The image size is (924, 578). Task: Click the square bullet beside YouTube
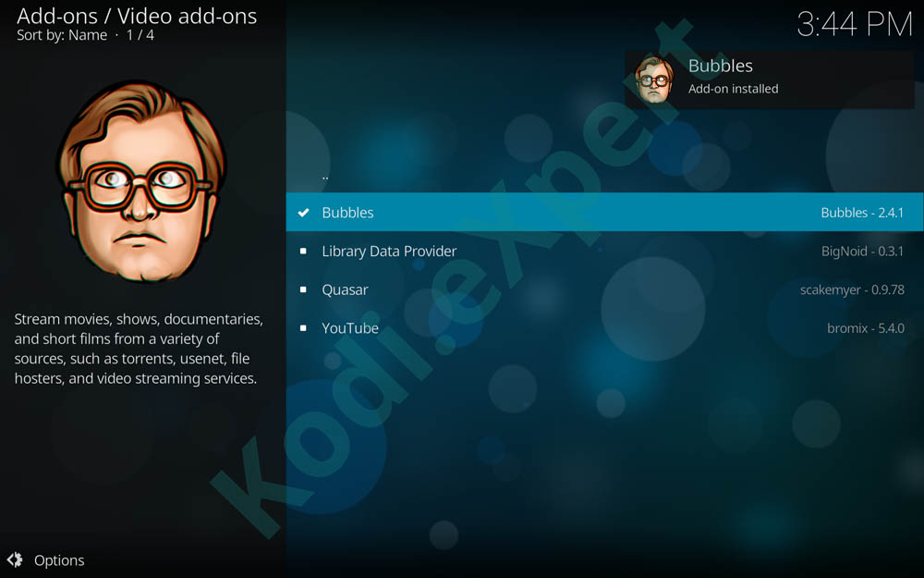303,328
